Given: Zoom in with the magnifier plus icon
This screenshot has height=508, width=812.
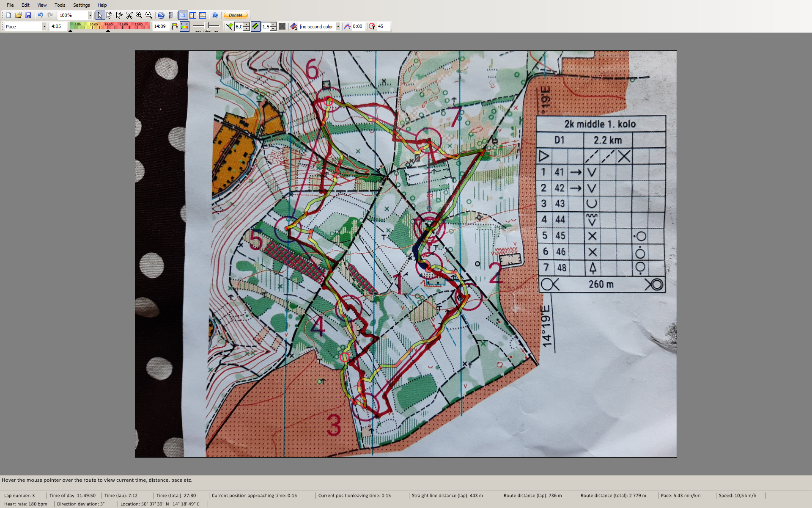Looking at the screenshot, I should 139,15.
